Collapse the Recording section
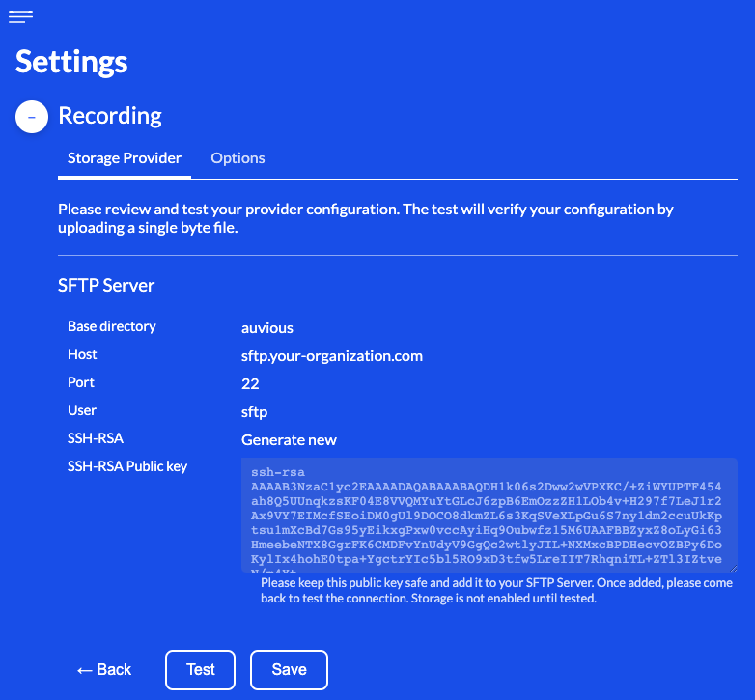This screenshot has width=755, height=700. [31, 117]
